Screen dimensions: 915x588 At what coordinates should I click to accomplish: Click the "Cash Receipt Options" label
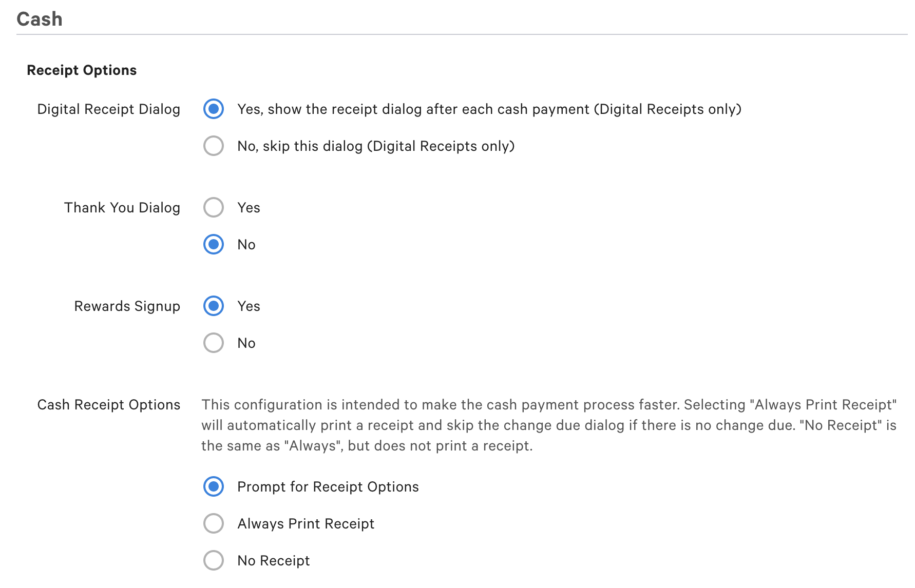108,405
